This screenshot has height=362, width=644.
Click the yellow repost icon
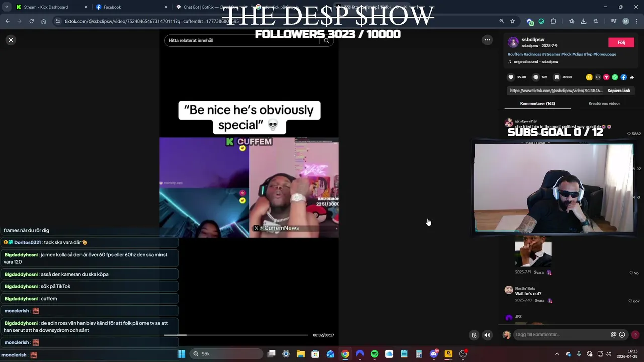tap(589, 77)
